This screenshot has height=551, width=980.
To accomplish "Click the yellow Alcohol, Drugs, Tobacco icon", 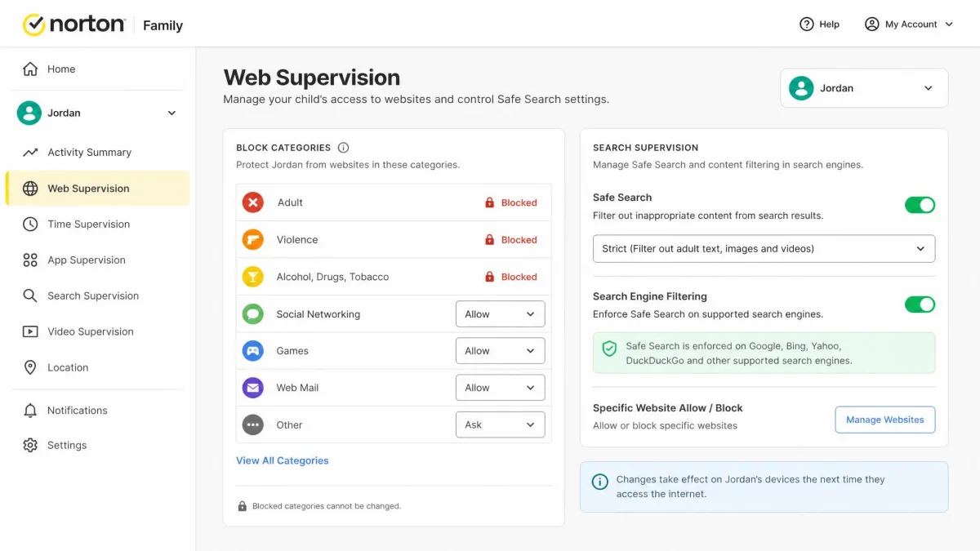I will 253,277.
